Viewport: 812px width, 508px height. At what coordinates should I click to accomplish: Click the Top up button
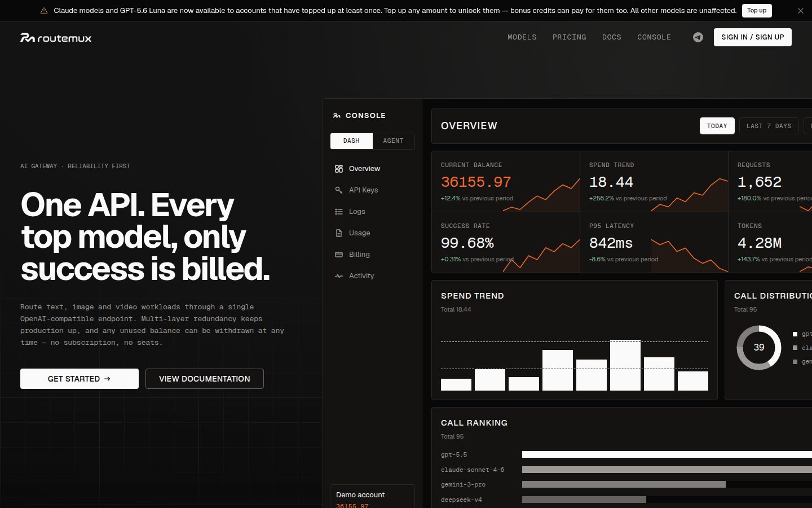click(x=757, y=11)
